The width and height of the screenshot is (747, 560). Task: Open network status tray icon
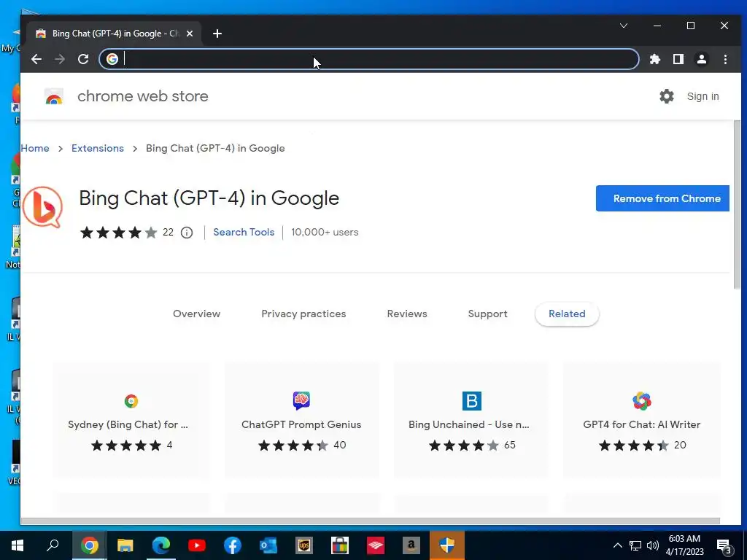pos(635,545)
